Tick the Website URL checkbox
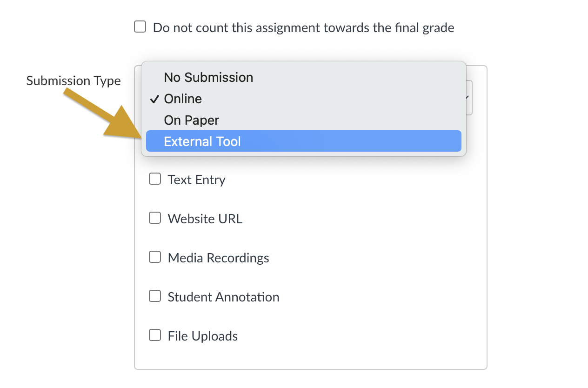This screenshot has width=588, height=388. point(155,218)
